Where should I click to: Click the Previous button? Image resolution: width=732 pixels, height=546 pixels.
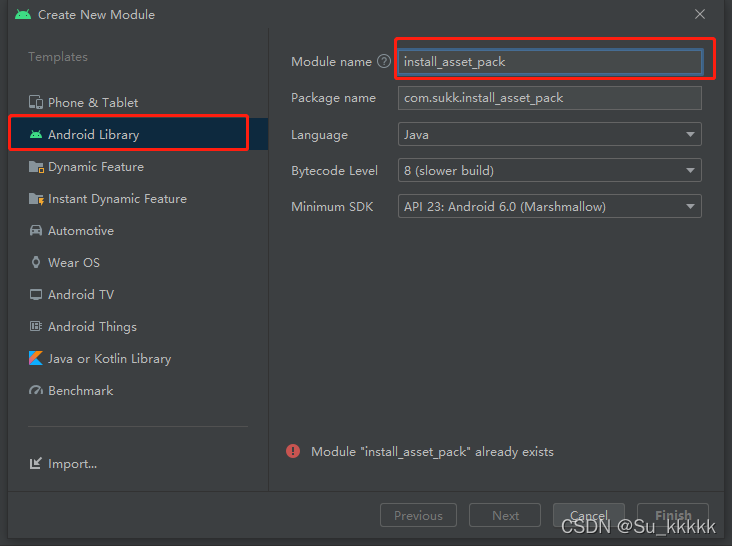pyautogui.click(x=418, y=515)
